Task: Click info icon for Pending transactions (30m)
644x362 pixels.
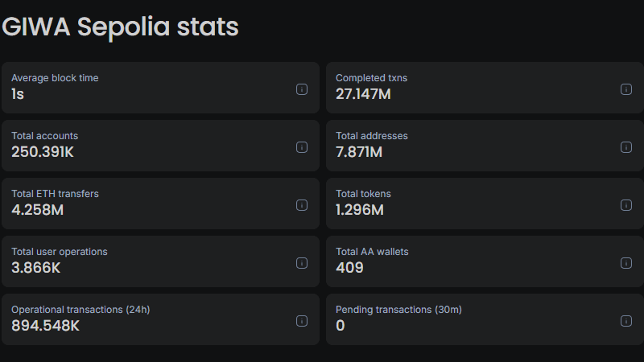Action: 626,321
